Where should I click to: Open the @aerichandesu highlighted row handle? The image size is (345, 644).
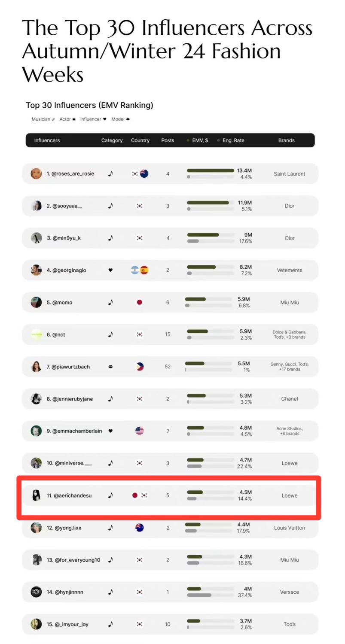click(69, 495)
